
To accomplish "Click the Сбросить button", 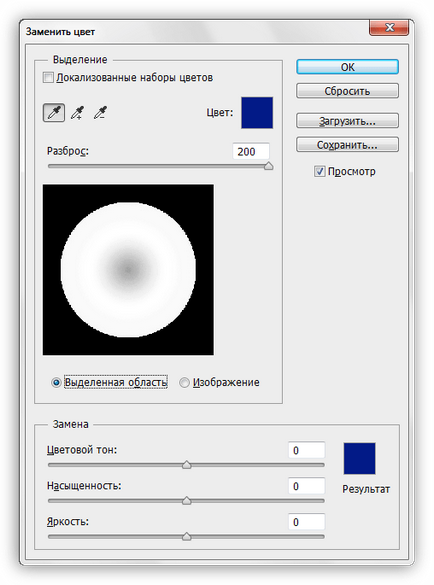I will 347,91.
